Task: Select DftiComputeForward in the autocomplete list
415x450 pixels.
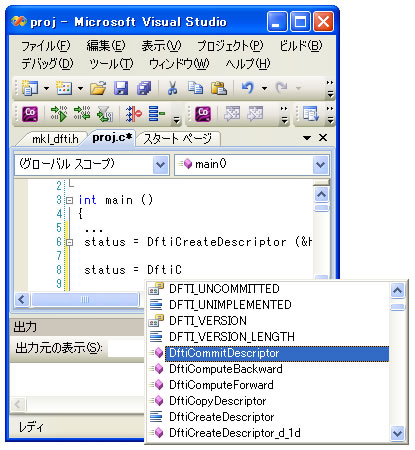Action: click(221, 385)
